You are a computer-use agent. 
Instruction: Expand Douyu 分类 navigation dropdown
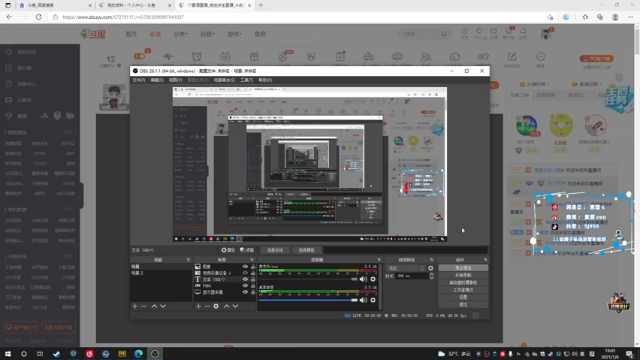click(x=180, y=34)
